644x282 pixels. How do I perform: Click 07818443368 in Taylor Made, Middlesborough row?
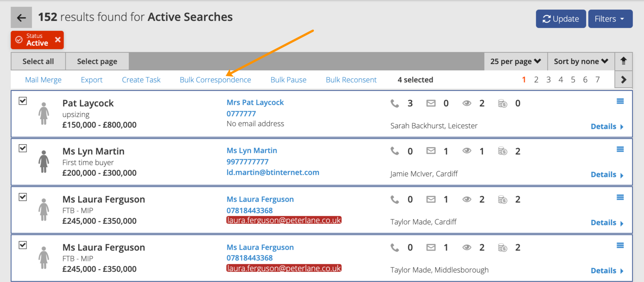tap(250, 258)
